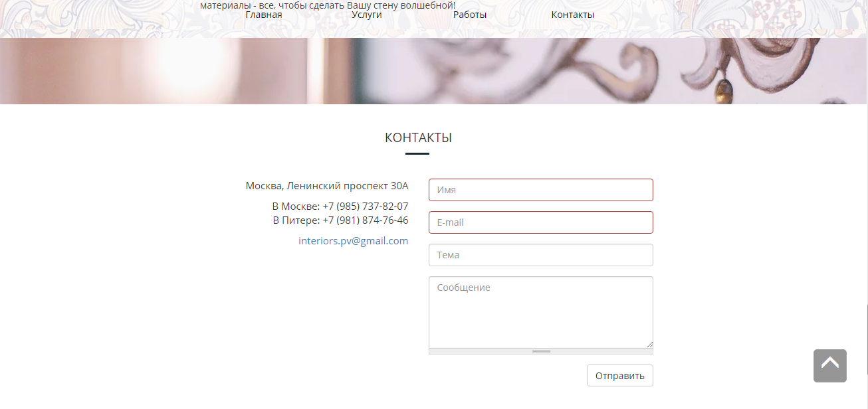868x409 pixels.
Task: Open the Работы navigation item
Action: click(x=469, y=15)
